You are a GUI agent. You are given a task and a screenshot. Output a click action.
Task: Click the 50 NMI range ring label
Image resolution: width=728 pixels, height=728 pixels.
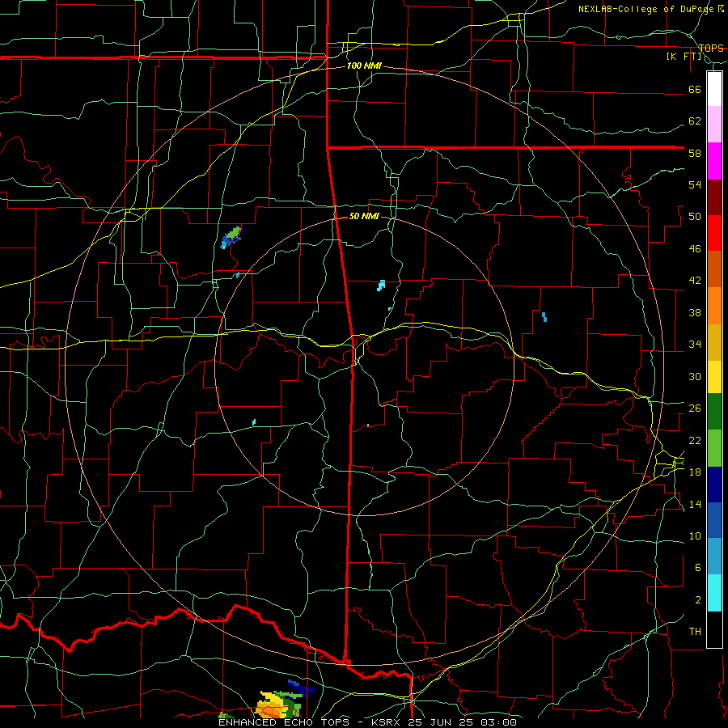click(365, 216)
